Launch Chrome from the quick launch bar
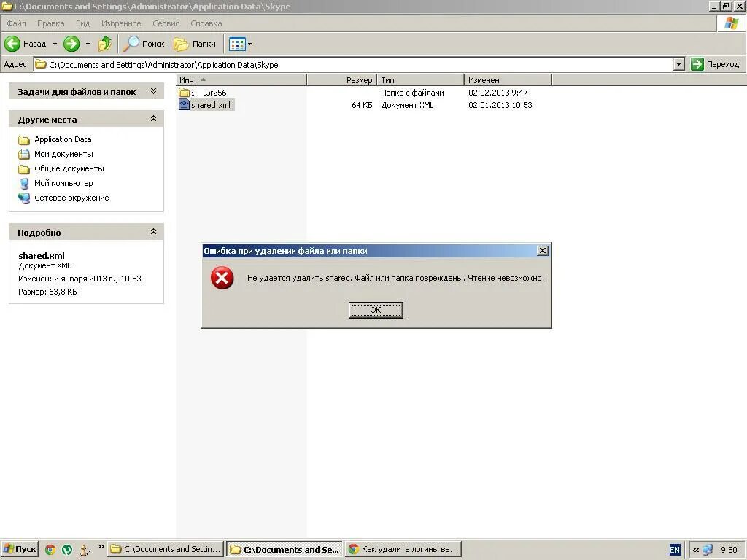The image size is (747, 560). (50, 550)
